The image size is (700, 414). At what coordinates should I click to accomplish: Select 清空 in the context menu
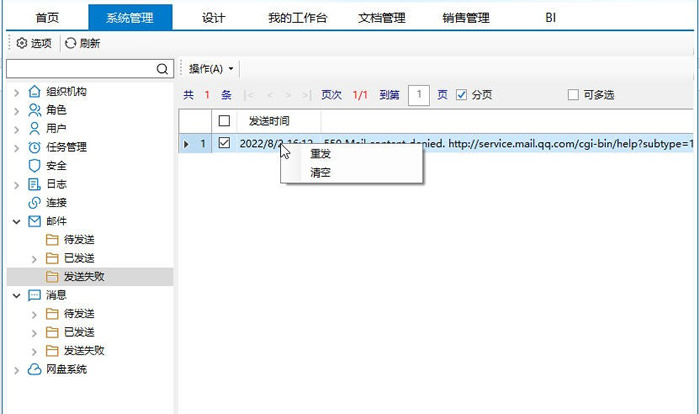(321, 173)
